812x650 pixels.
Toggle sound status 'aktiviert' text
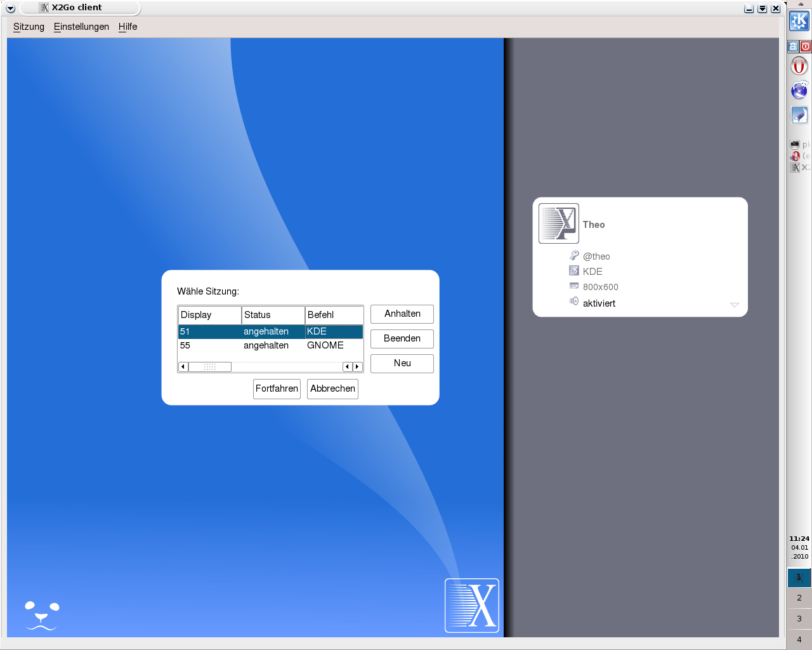599,303
